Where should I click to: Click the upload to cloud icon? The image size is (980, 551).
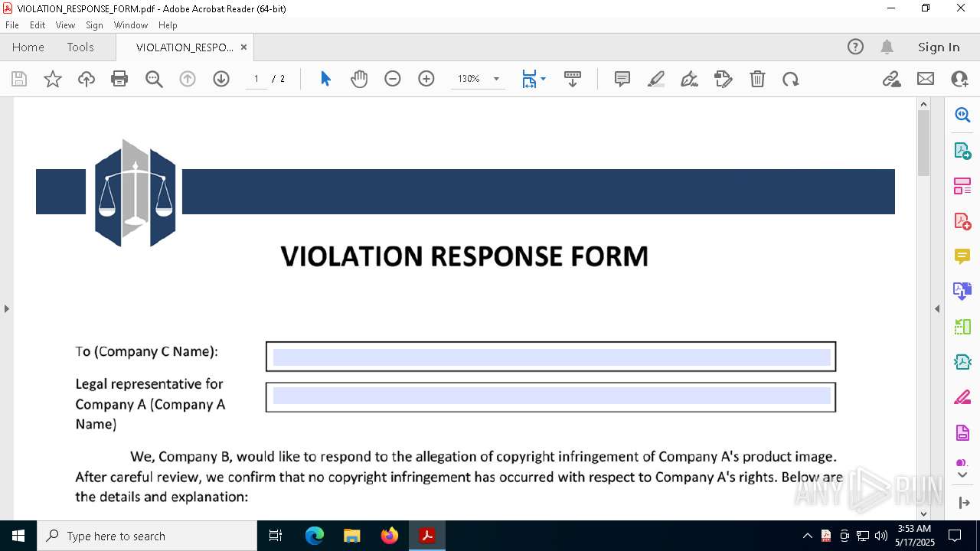point(87,79)
